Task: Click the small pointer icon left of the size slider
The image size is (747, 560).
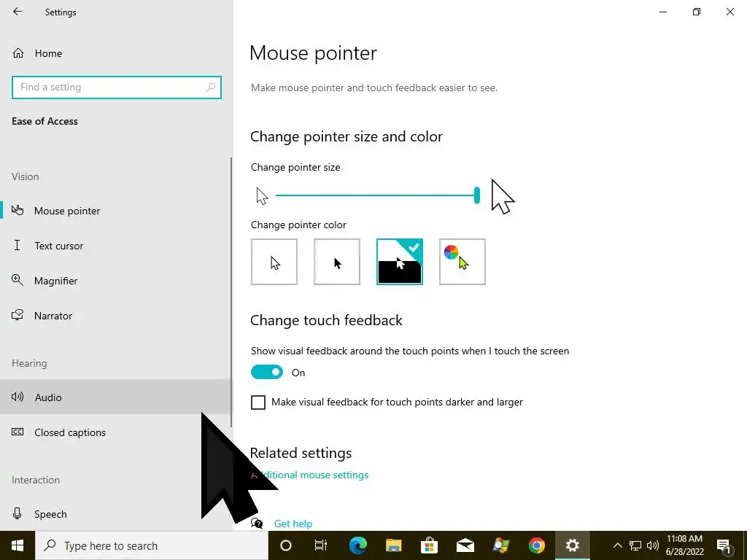Action: pyautogui.click(x=262, y=195)
